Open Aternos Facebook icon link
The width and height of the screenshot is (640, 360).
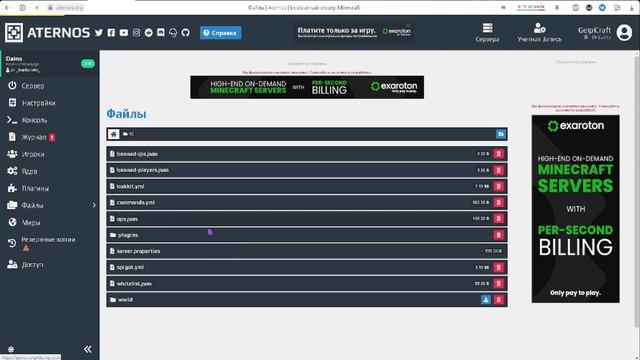click(x=111, y=33)
